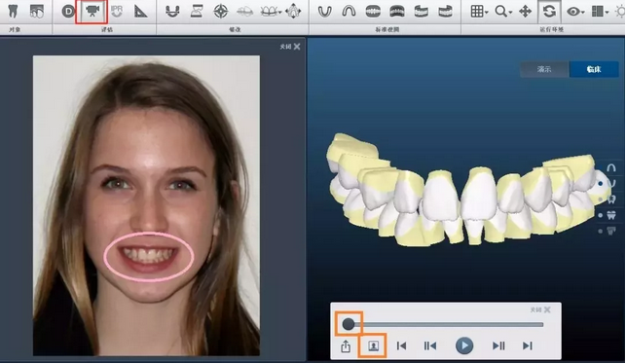Switch to the upper arch occlusal view

tap(349, 12)
